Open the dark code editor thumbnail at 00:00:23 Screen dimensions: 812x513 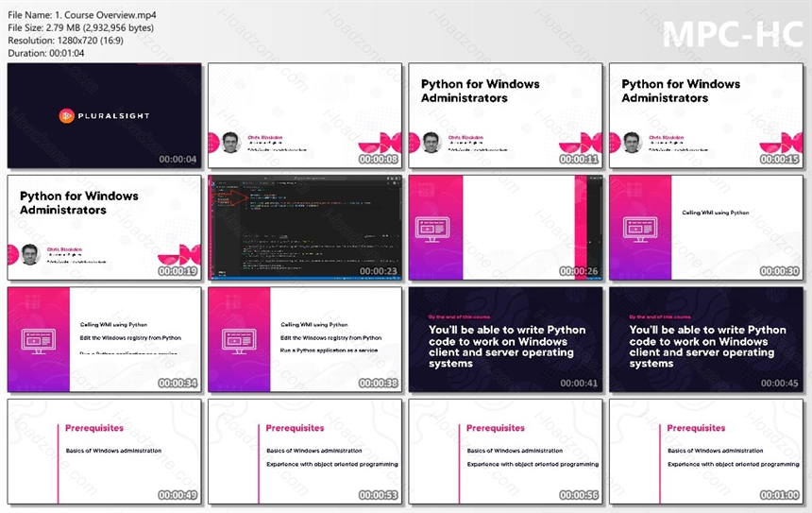(305, 228)
